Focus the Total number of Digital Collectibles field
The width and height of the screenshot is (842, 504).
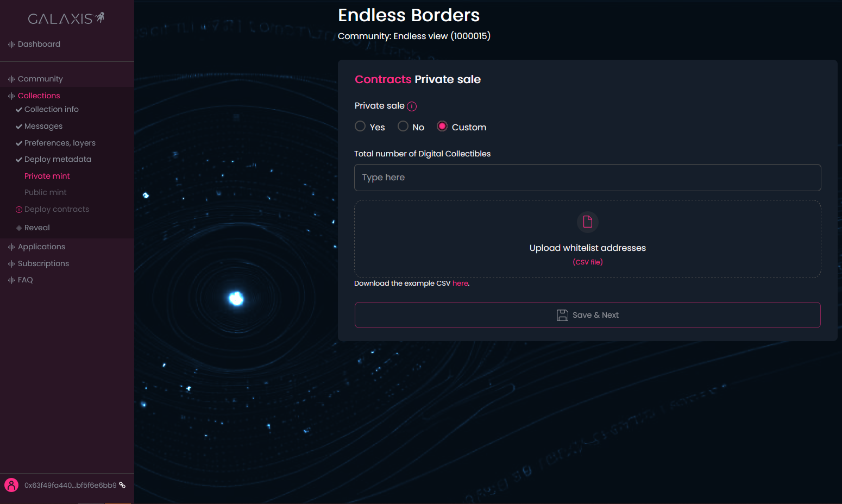(587, 178)
